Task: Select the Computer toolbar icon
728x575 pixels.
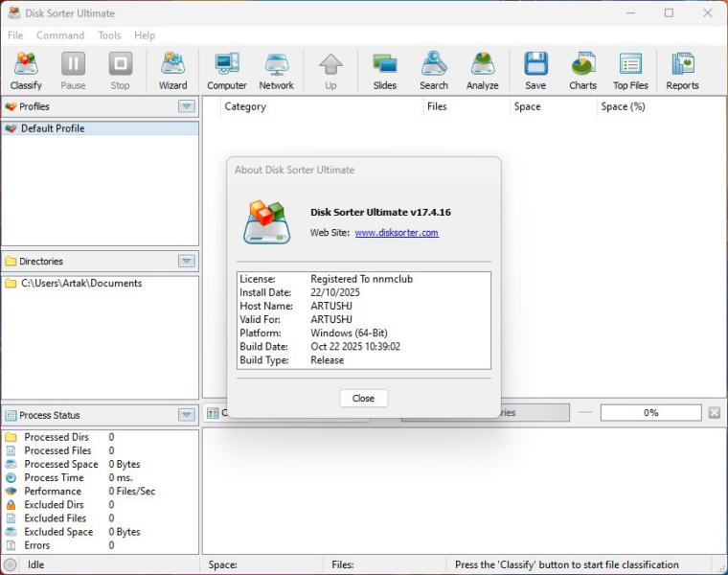Action: [x=227, y=71]
